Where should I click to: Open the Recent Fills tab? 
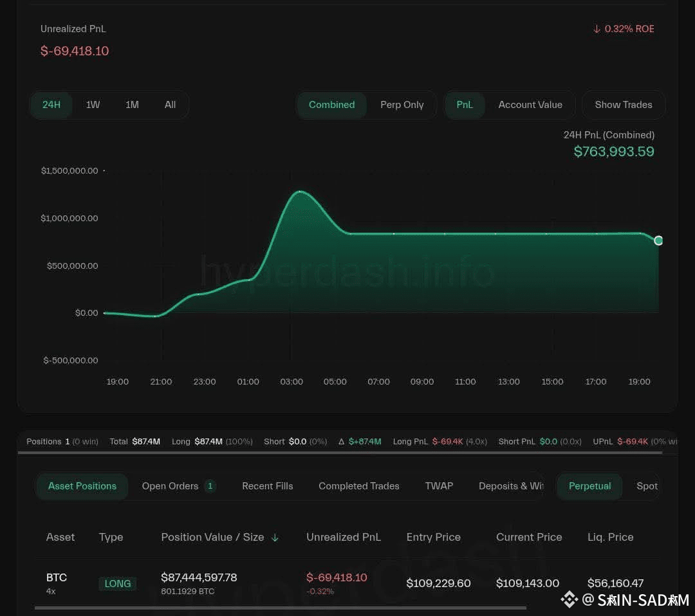coord(267,486)
